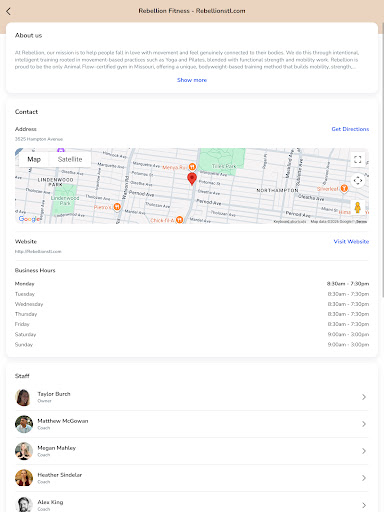Click Taylor Burch's avatar photo
This screenshot has width=384, height=512.
point(24,397)
